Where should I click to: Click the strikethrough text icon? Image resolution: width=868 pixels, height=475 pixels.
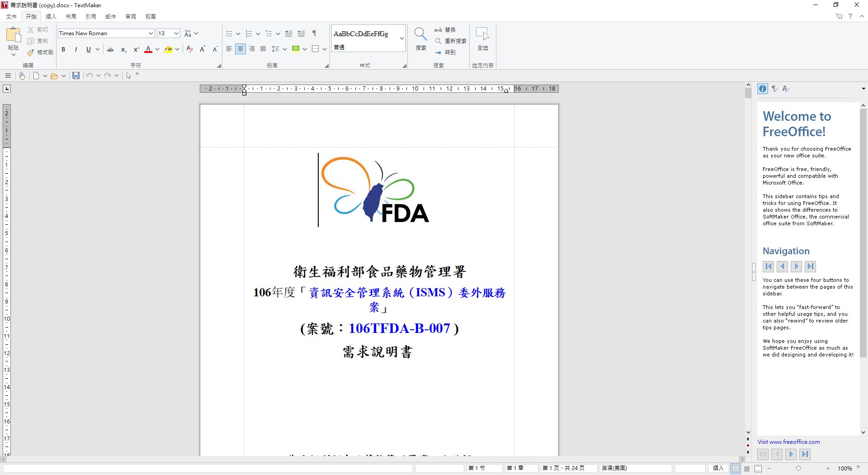click(110, 49)
